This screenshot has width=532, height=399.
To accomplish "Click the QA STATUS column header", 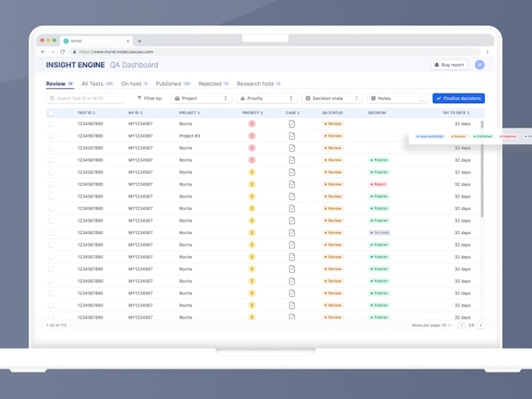I will pyautogui.click(x=332, y=112).
